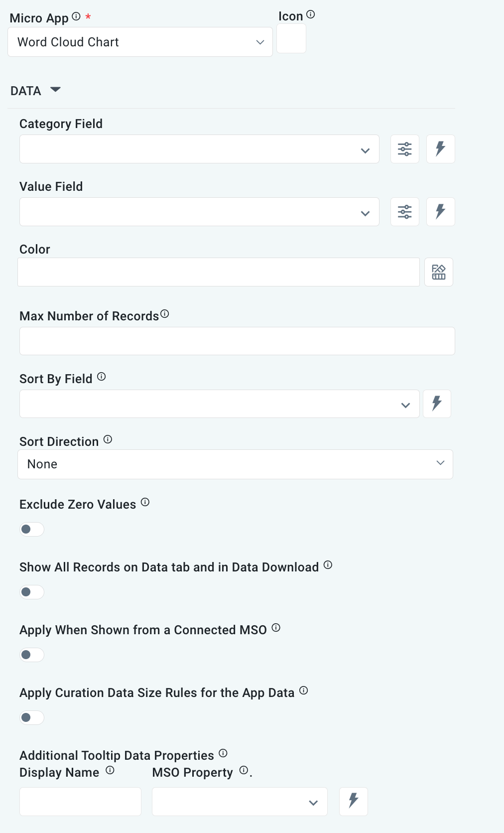Open the Color palette picker icon
Screen dimensions: 504x833
[x=439, y=272]
